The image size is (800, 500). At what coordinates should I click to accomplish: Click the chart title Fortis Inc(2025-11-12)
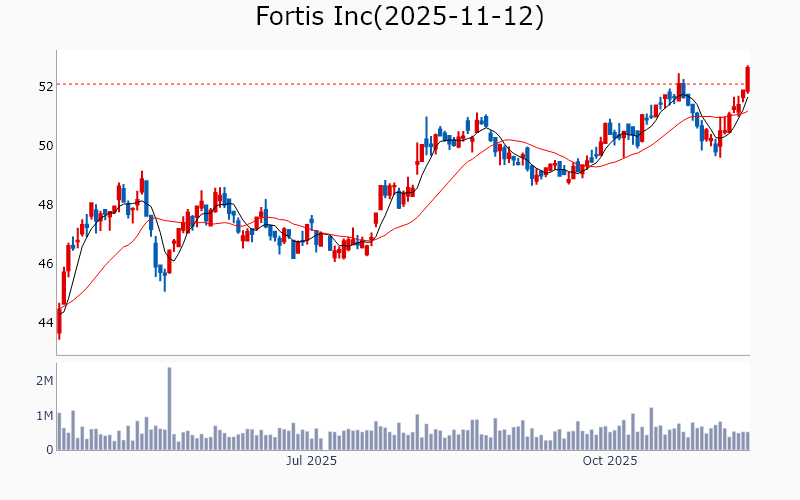tap(400, 17)
